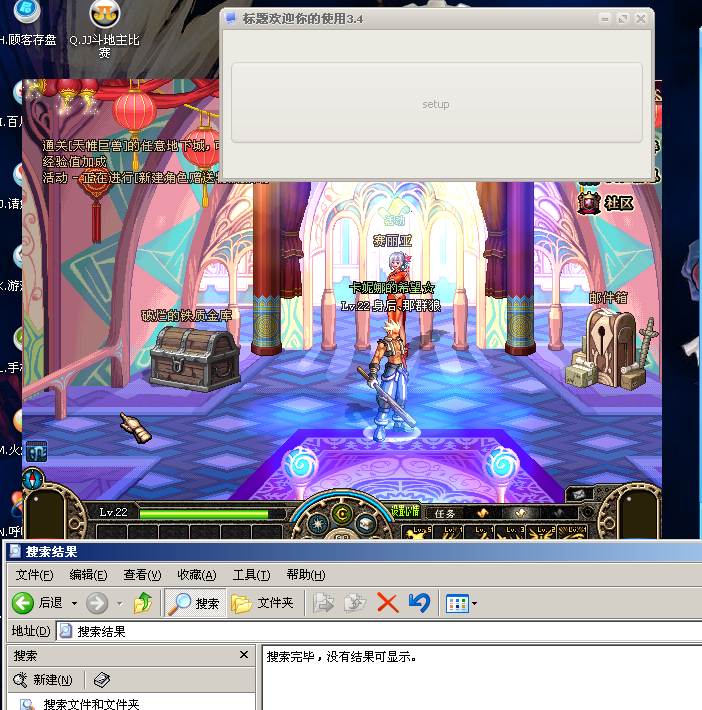Viewport: 702px width, 710px height.
Task: Open the 工具(T) menu
Action: 251,575
